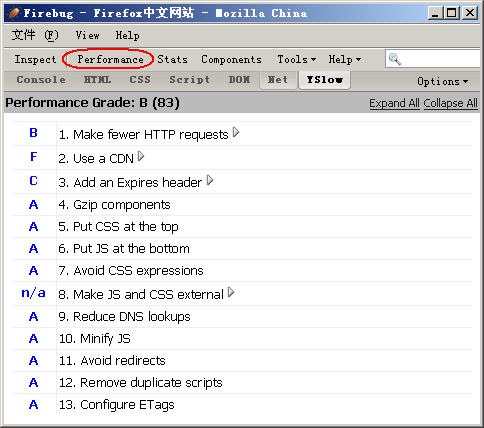
Task: Click n/a grade for Make JS and CSS external
Action: 33,293
